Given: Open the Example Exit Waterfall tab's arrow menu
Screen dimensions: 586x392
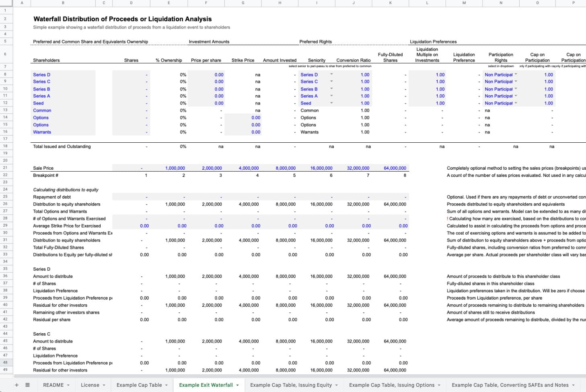Looking at the screenshot, I should [238, 385].
